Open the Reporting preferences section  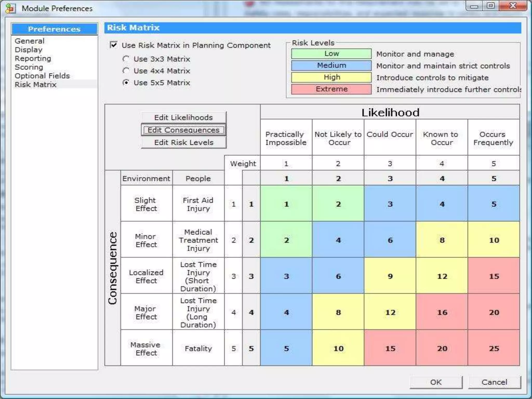tap(33, 58)
